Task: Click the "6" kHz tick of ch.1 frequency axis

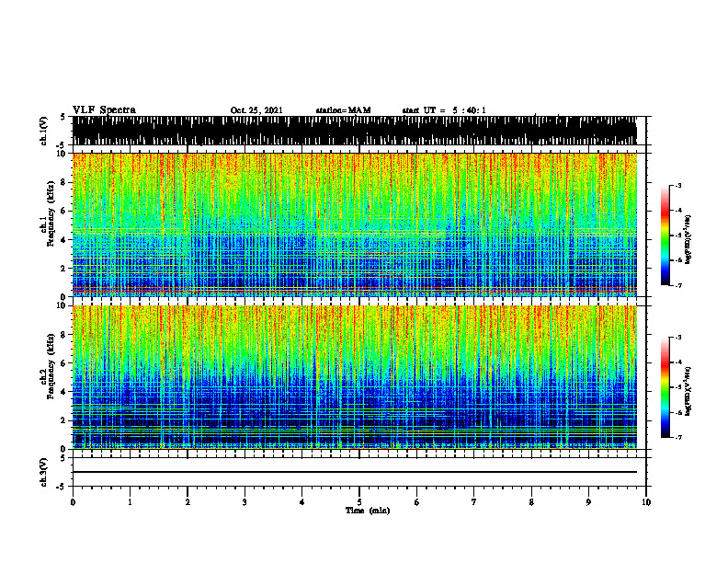Action: [x=63, y=211]
